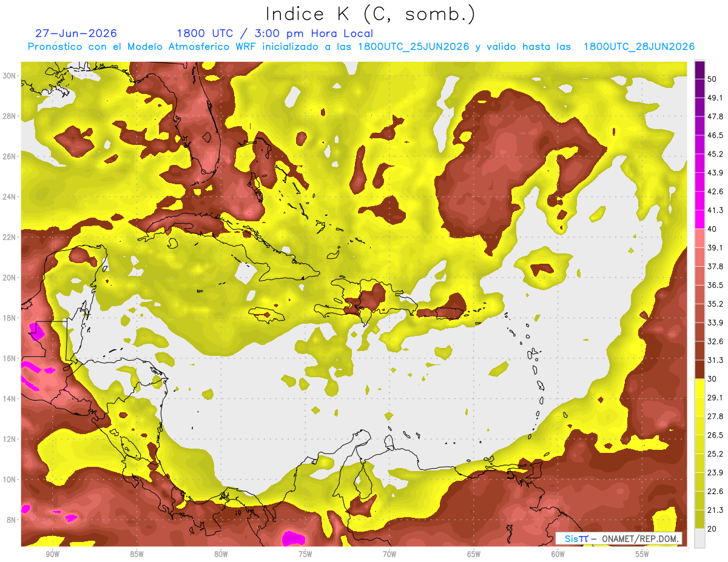Click the colorbar value 22.6

[x=715, y=492]
